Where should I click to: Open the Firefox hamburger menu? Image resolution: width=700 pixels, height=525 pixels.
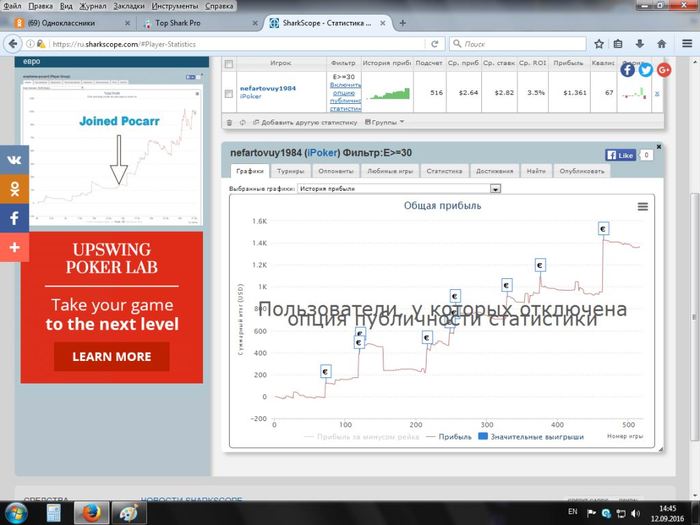click(x=687, y=44)
